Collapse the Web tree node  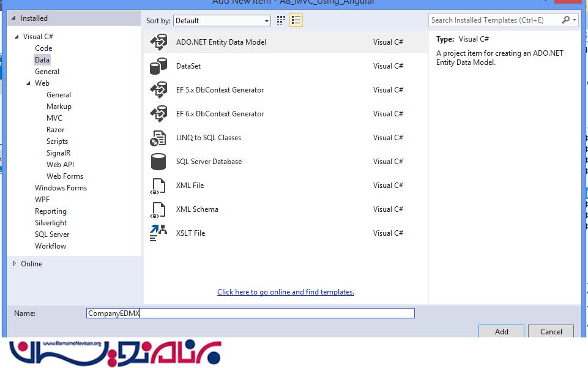pos(28,83)
